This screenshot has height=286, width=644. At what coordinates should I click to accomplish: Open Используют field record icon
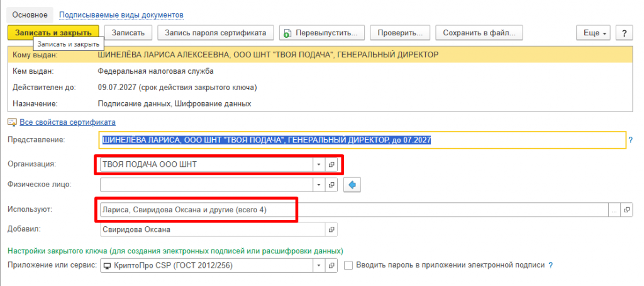[626, 210]
